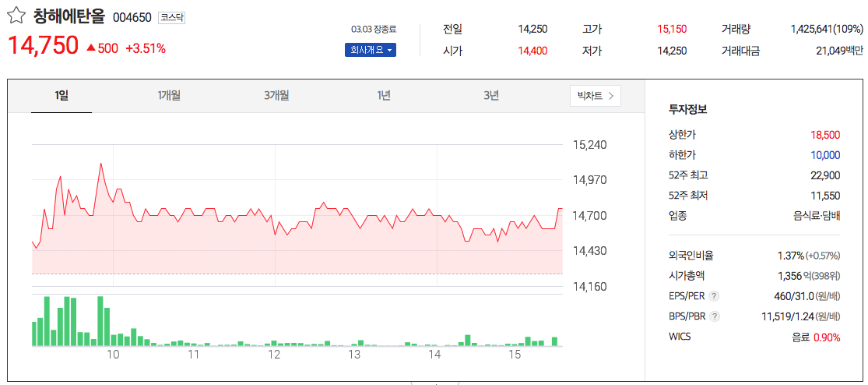
Task: Click the 고가 value 15,150
Action: [672, 30]
